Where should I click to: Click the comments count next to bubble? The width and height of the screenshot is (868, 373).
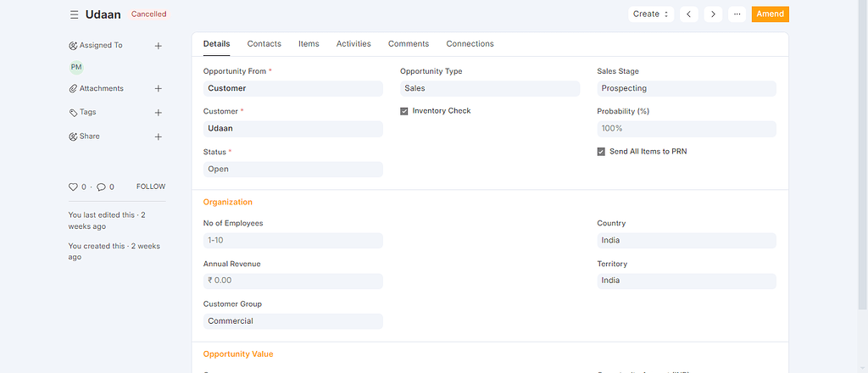(112, 187)
